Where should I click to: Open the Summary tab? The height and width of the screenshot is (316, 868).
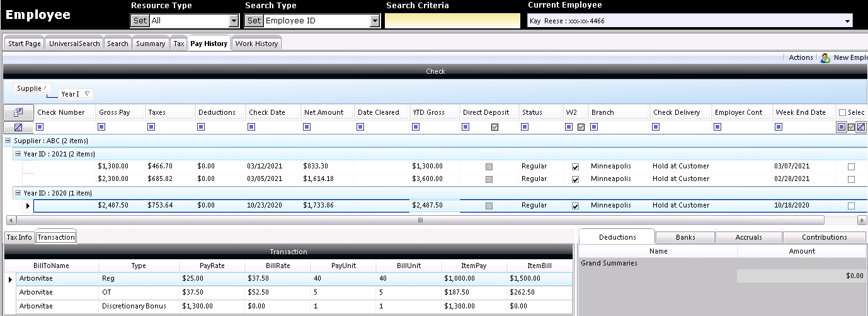(151, 44)
